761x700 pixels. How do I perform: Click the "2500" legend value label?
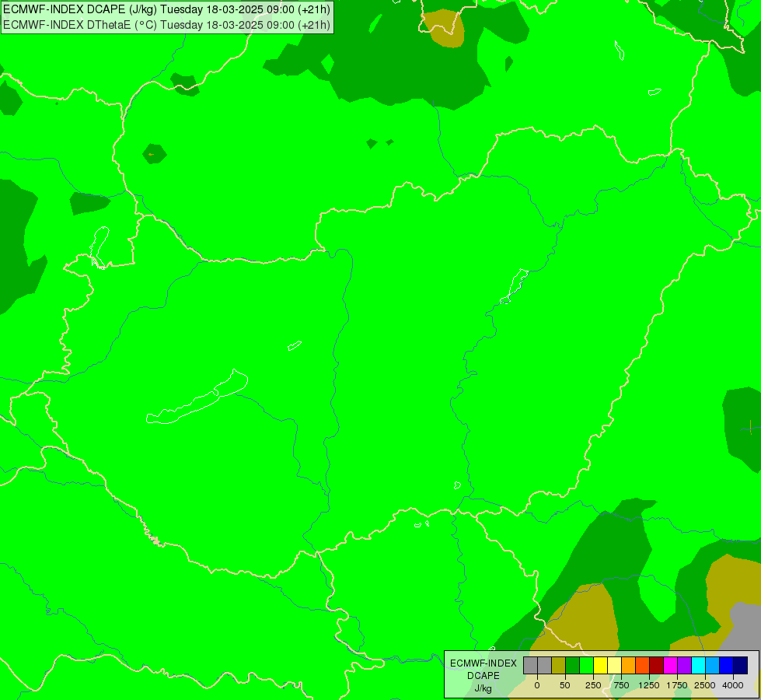tap(705, 685)
